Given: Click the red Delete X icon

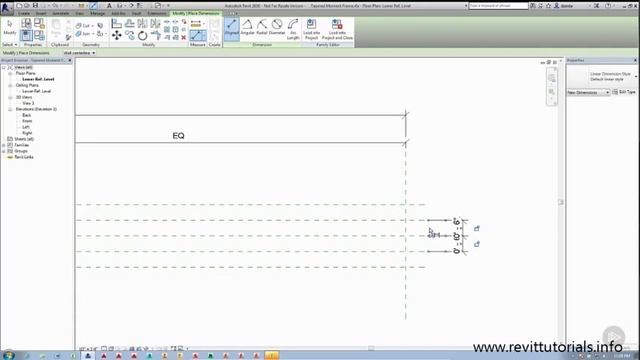Looking at the screenshot, I should point(184,38).
